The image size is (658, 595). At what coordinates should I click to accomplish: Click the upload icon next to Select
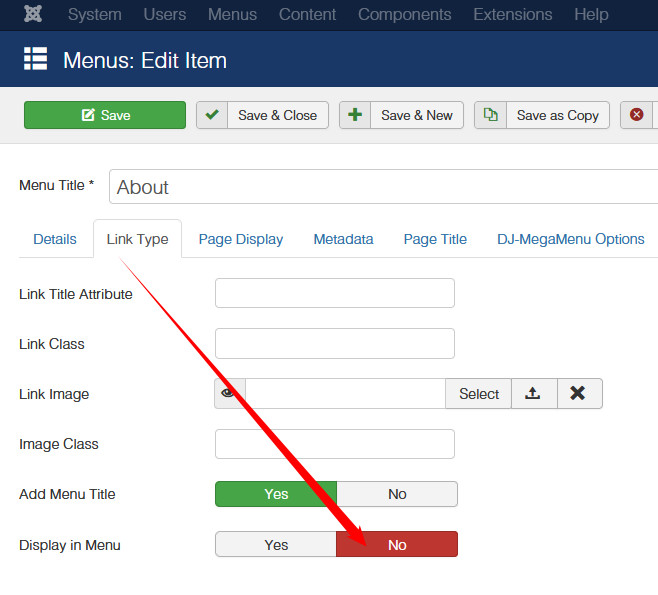pos(534,394)
